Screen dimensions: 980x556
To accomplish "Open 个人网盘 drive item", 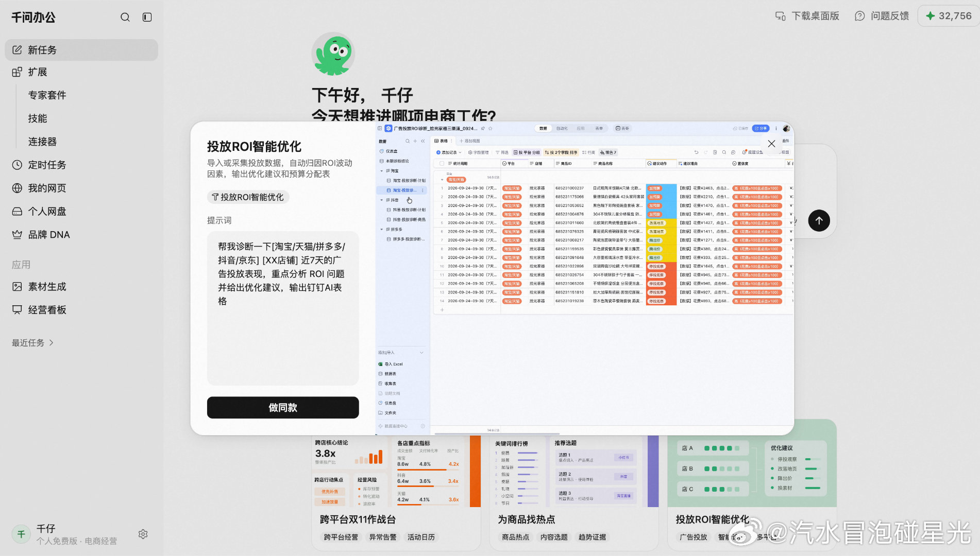I will (39, 211).
